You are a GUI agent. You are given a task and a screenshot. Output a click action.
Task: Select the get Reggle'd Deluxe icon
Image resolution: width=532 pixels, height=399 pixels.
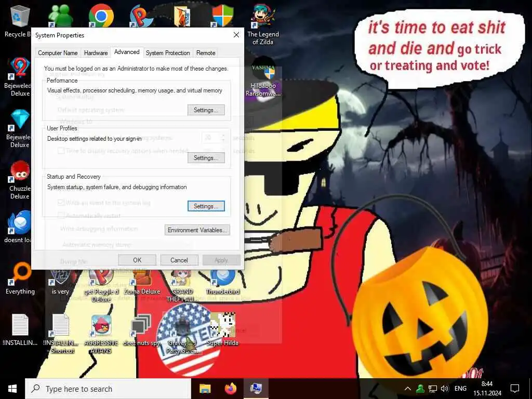pyautogui.click(x=101, y=286)
